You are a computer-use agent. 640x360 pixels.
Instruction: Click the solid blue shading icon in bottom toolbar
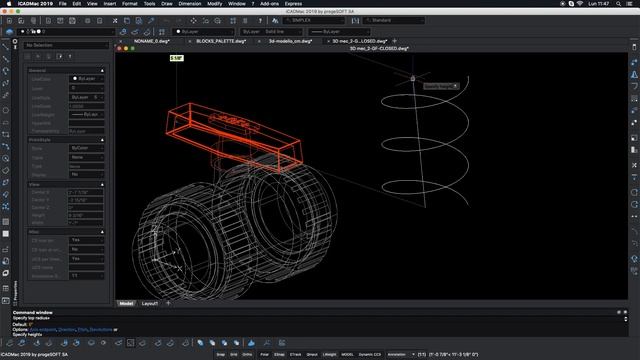pos(251,343)
